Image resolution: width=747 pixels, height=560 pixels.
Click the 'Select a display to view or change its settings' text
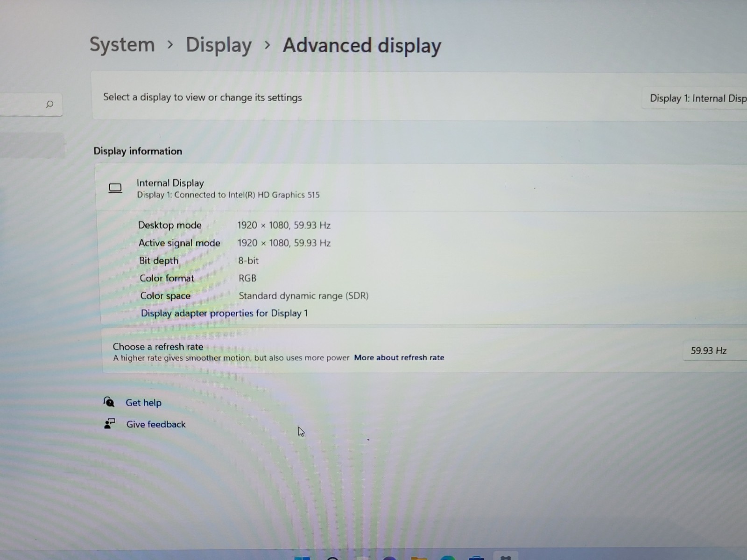point(203,97)
